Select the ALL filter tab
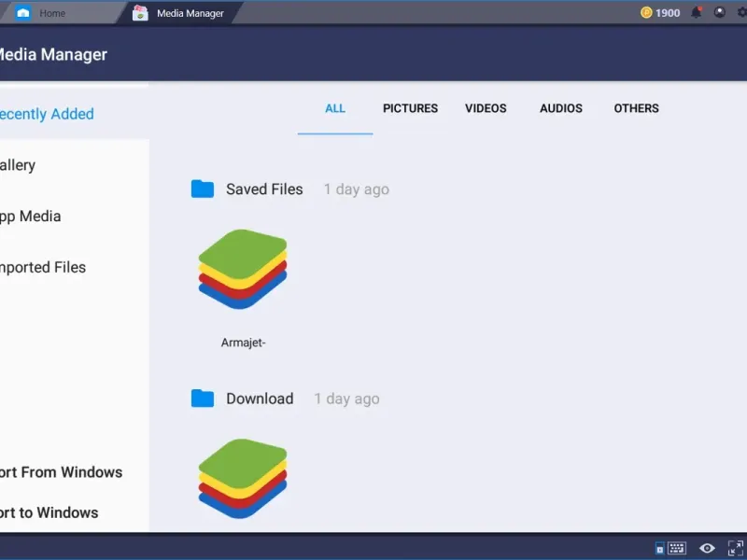Image resolution: width=747 pixels, height=560 pixels. click(335, 108)
